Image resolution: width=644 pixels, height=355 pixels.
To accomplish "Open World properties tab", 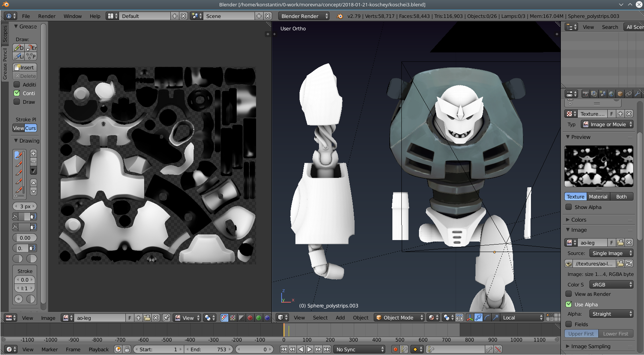I will click(x=611, y=94).
